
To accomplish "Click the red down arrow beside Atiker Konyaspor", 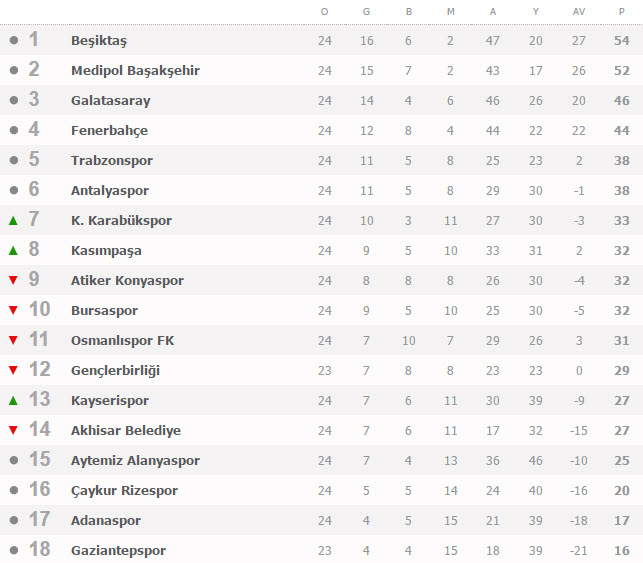I will click(x=14, y=280).
